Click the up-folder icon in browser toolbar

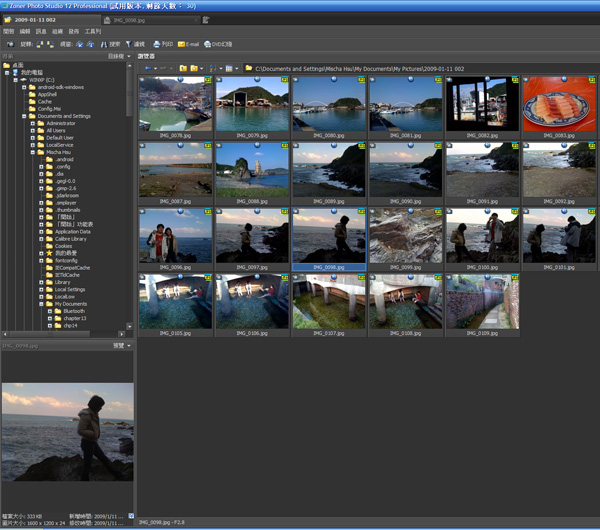183,68
